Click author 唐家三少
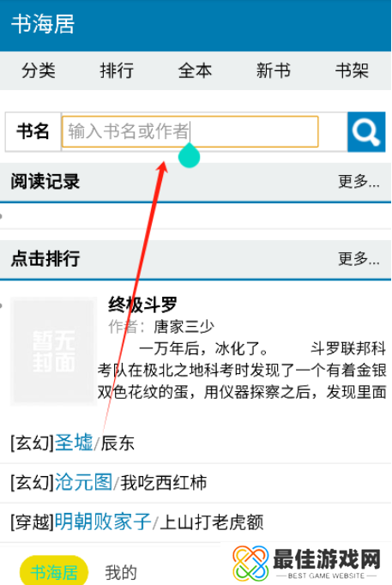Viewport: 392px width, 585px height. (x=184, y=327)
